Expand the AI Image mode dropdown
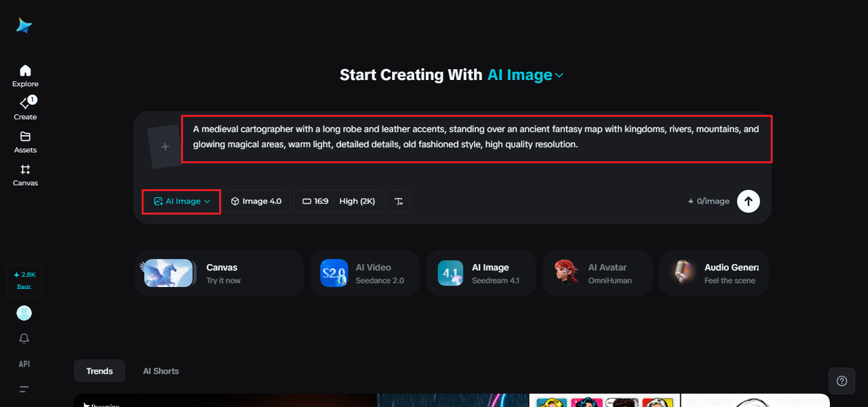The width and height of the screenshot is (868, 407). coord(182,201)
